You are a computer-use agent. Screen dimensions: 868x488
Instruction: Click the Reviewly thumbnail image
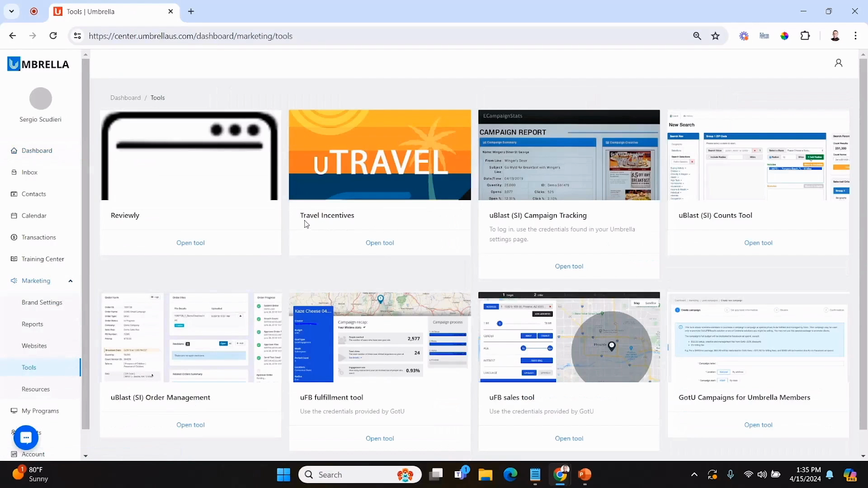click(x=190, y=155)
